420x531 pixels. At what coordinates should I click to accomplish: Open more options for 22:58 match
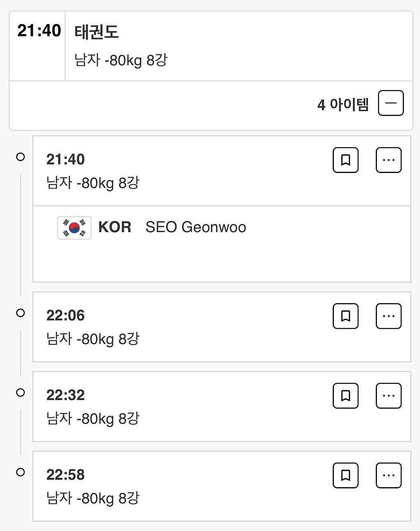tap(388, 475)
